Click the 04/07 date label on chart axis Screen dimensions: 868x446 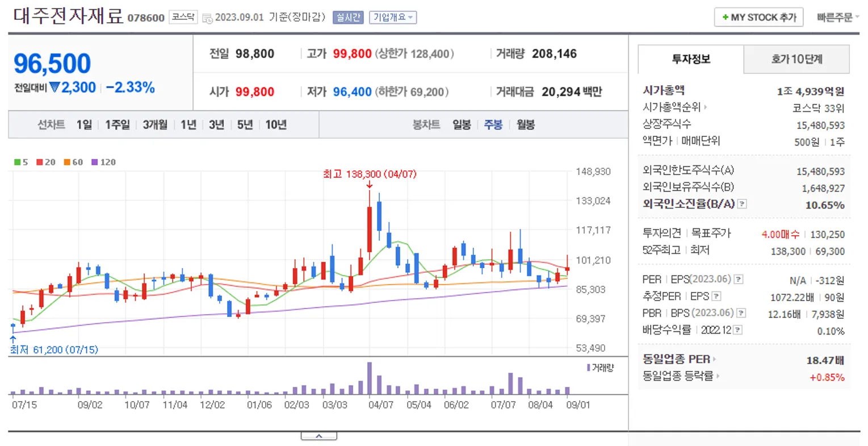click(x=381, y=405)
